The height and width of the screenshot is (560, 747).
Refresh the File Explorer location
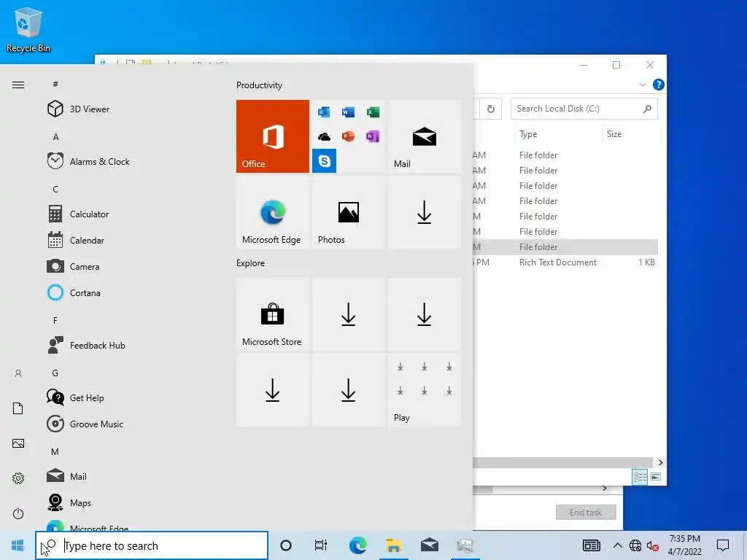(491, 109)
